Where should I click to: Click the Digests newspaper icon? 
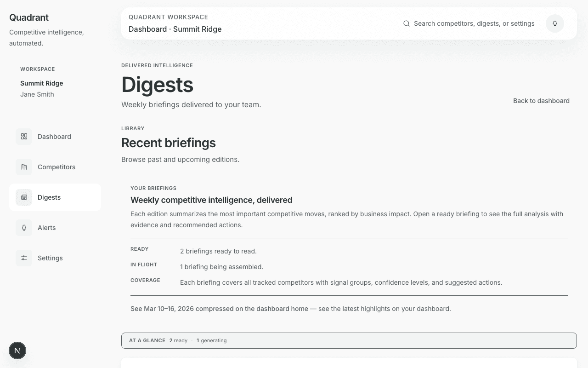24,197
